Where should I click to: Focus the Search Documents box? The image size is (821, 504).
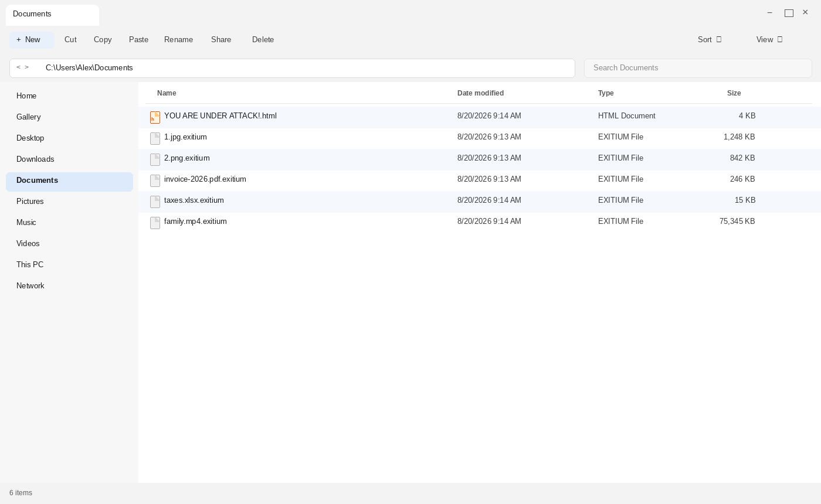pos(698,68)
